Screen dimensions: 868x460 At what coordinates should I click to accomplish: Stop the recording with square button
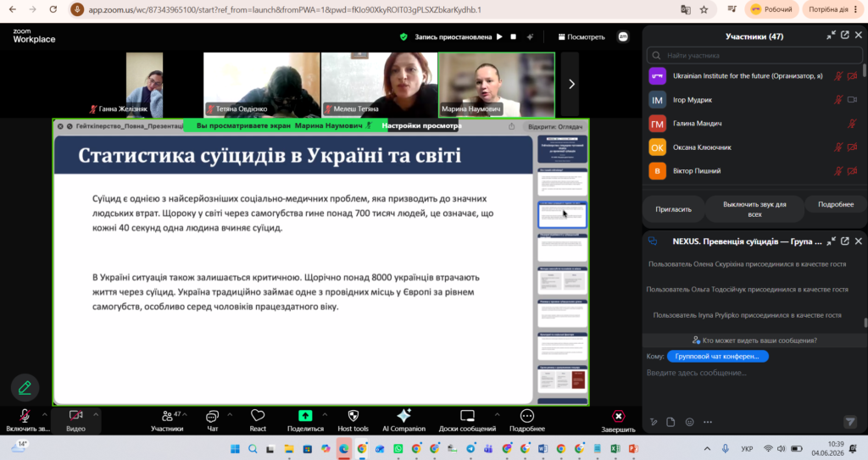point(513,36)
